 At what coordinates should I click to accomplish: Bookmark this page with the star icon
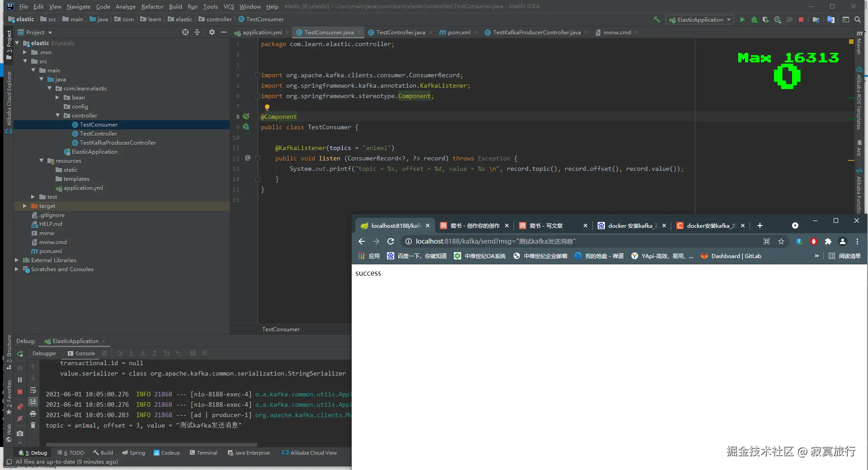coord(781,241)
